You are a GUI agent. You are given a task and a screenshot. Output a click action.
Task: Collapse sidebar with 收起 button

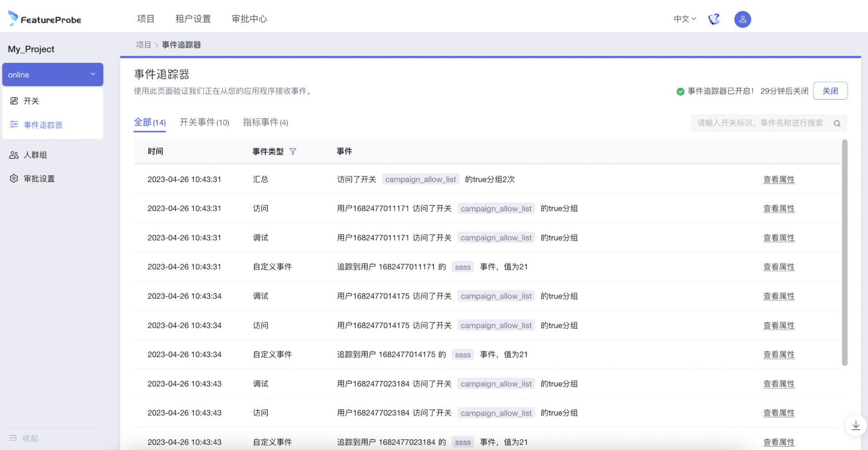click(24, 438)
